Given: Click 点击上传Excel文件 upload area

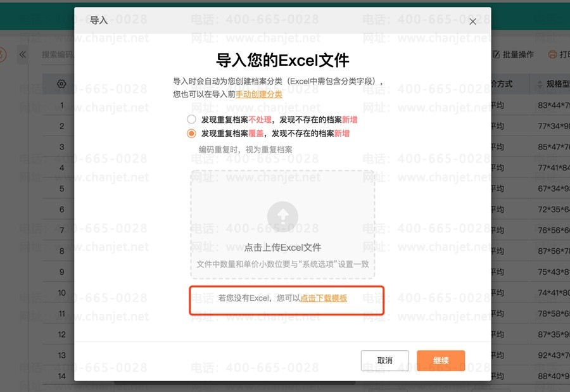Looking at the screenshot, I should (x=283, y=224).
